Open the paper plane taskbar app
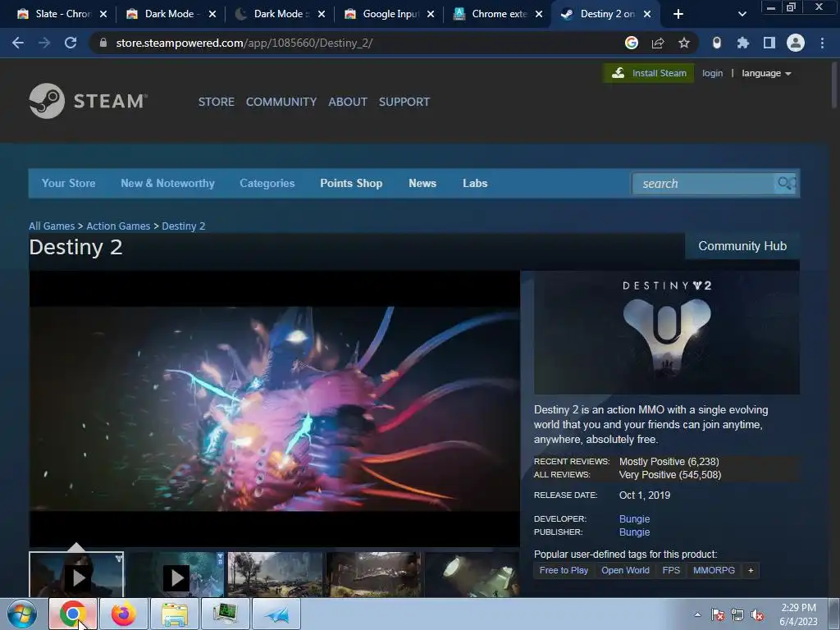This screenshot has width=840, height=630. (x=276, y=614)
